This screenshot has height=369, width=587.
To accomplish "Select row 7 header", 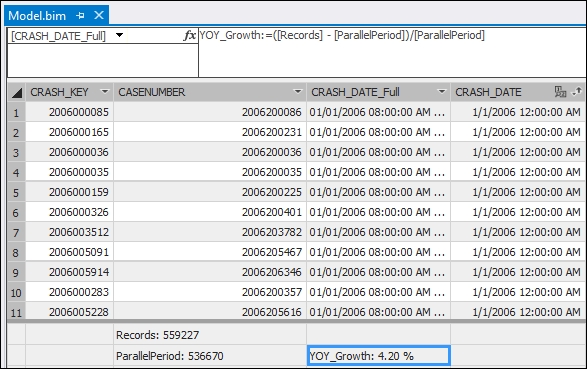I will (x=16, y=232).
